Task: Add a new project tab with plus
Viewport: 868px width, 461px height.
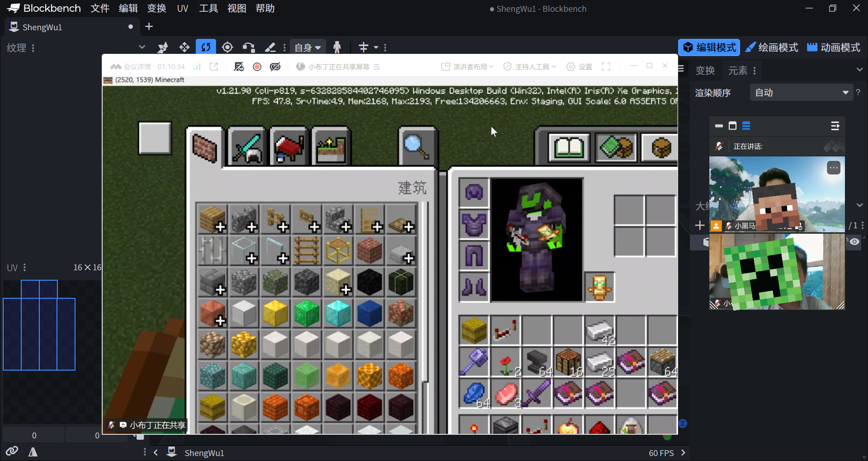Action: 149,27
